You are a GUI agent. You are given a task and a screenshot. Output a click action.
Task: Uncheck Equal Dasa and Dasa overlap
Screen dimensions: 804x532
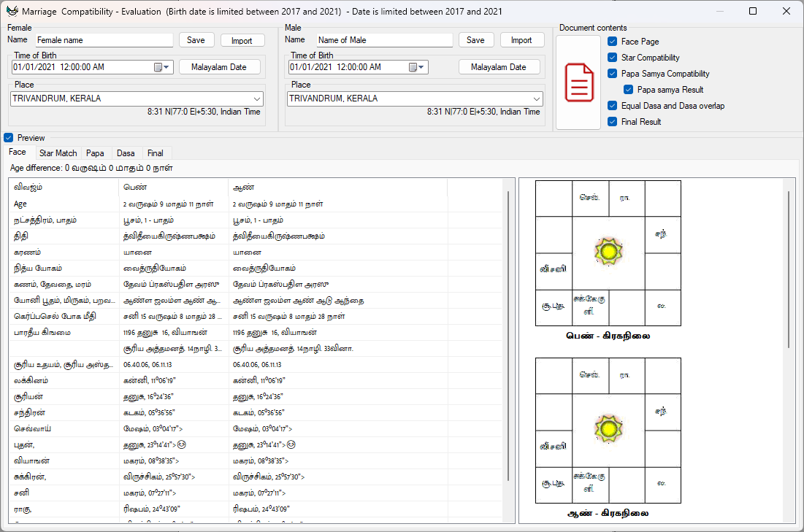[x=612, y=106]
